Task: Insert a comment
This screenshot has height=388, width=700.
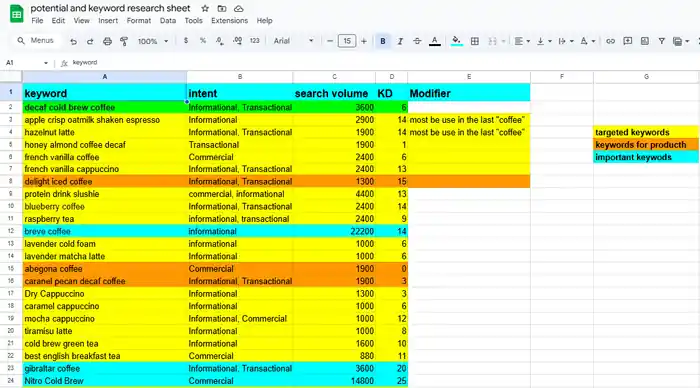Action: pyautogui.click(x=628, y=41)
